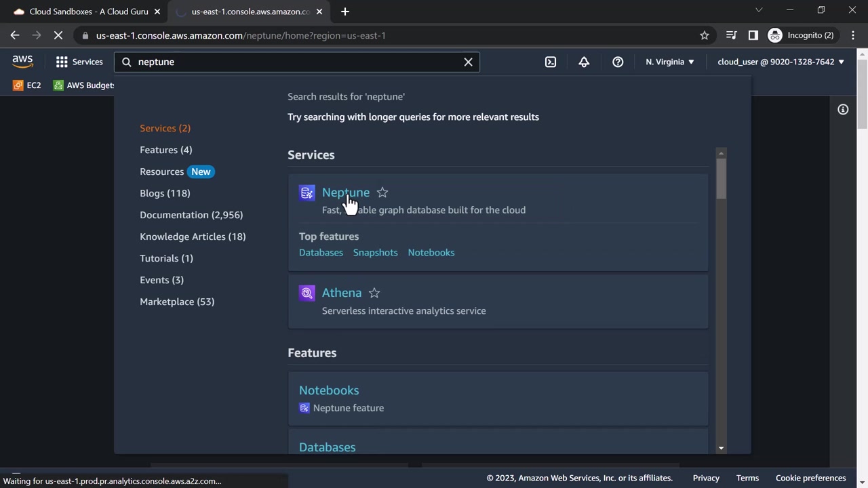
Task: Close the AWS console tab
Action: (319, 12)
